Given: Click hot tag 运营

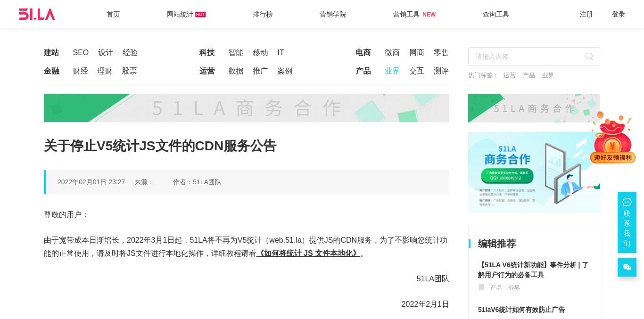Looking at the screenshot, I should [x=510, y=75].
